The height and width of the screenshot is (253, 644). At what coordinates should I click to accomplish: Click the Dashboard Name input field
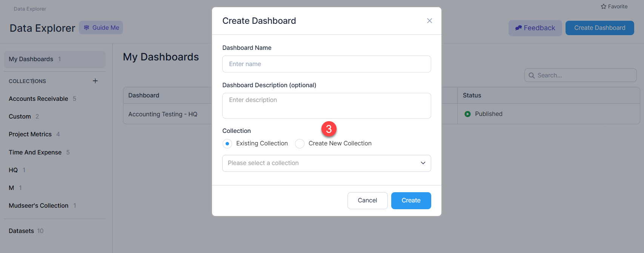(x=327, y=64)
